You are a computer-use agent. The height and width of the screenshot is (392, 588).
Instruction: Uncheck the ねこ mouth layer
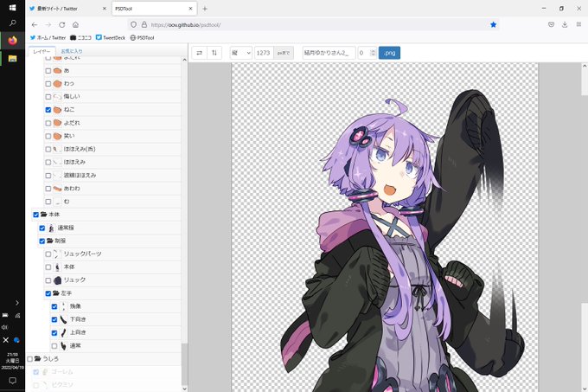[48, 110]
